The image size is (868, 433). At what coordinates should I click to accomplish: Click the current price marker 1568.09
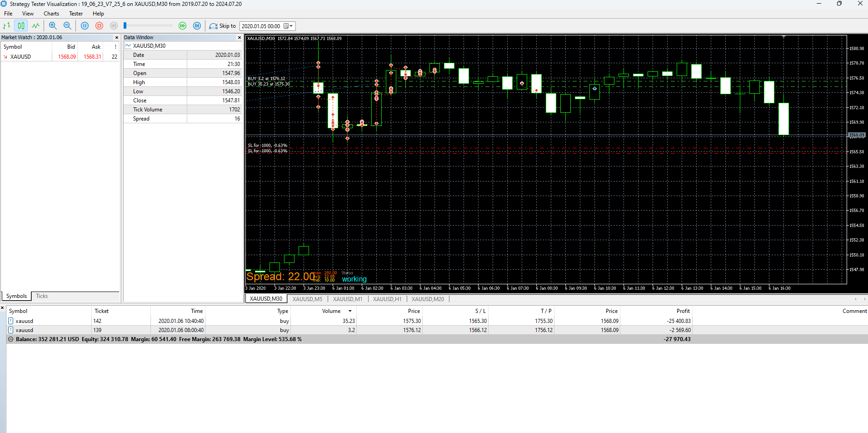(857, 135)
